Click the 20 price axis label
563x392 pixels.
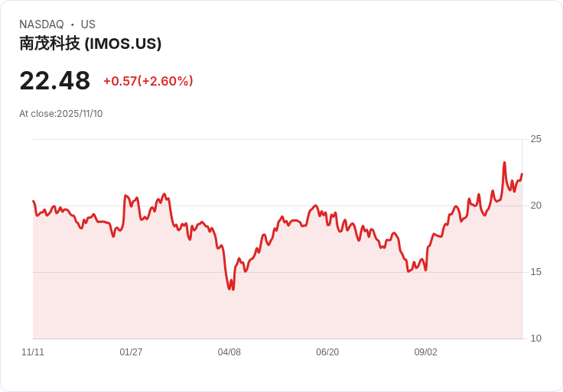click(x=535, y=206)
